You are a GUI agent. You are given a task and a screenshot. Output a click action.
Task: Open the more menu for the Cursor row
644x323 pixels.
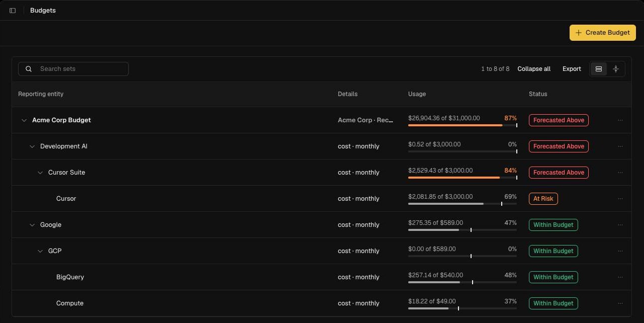(620, 199)
